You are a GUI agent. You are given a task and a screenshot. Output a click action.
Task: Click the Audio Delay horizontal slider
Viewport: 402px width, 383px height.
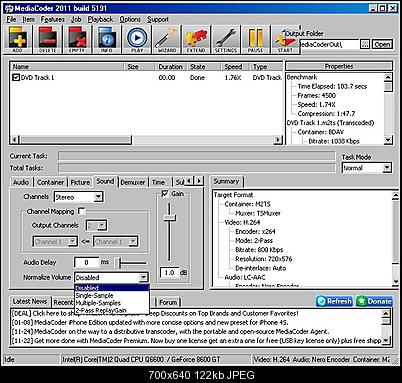point(131,263)
